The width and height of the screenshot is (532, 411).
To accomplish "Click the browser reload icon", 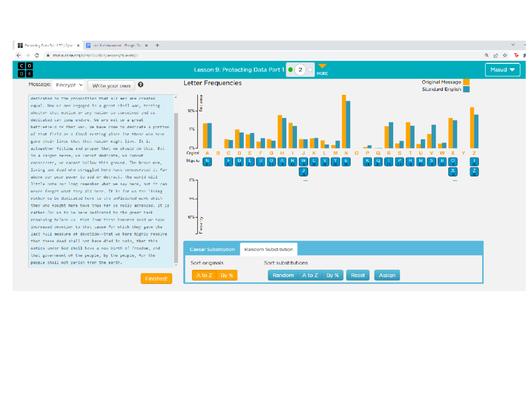I will tap(37, 55).
